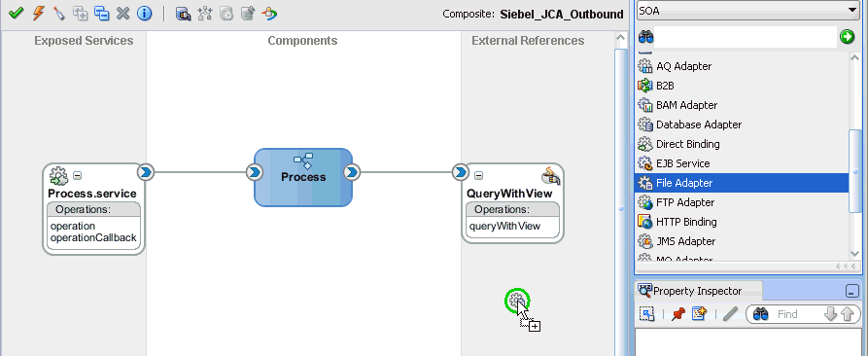Screen dimensions: 868x356
Task: Click the screwdriver tool icon in toolbar
Action: 58,14
